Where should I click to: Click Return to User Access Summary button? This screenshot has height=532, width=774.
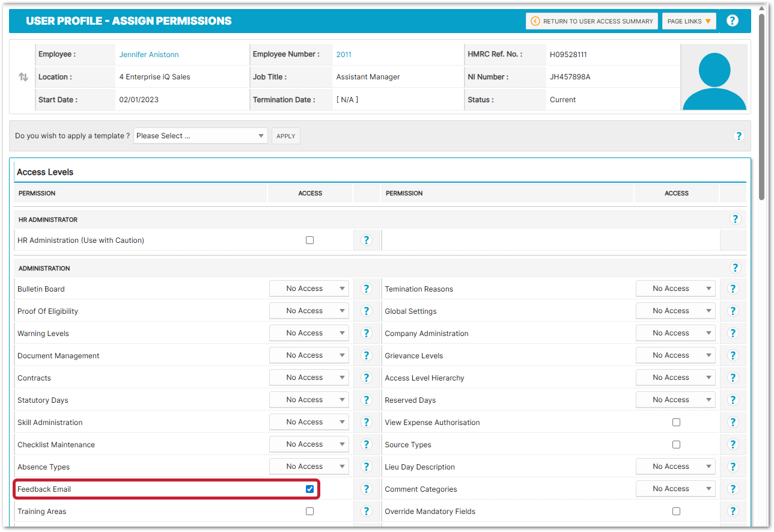591,21
